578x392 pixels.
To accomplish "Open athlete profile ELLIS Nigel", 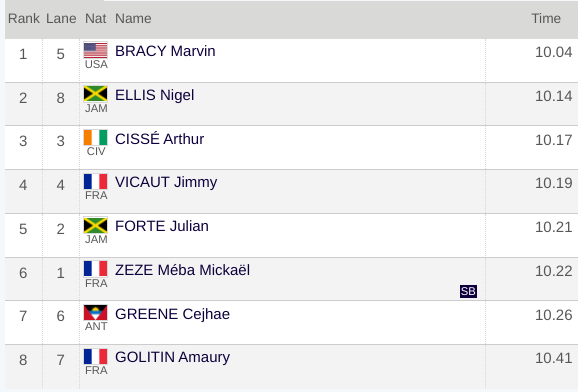I will (154, 95).
